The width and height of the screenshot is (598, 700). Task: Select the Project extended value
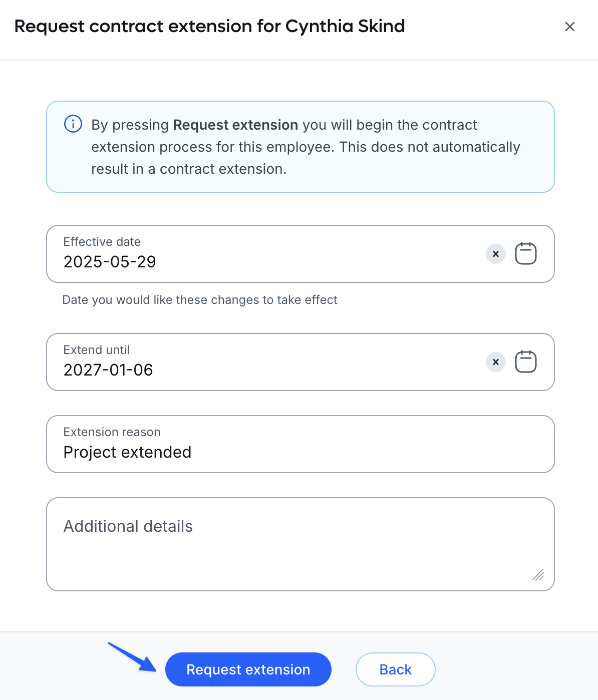127,452
